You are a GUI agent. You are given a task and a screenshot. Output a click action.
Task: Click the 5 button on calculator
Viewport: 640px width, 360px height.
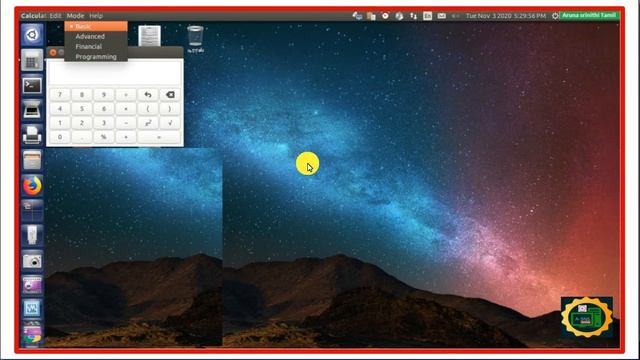click(82, 109)
